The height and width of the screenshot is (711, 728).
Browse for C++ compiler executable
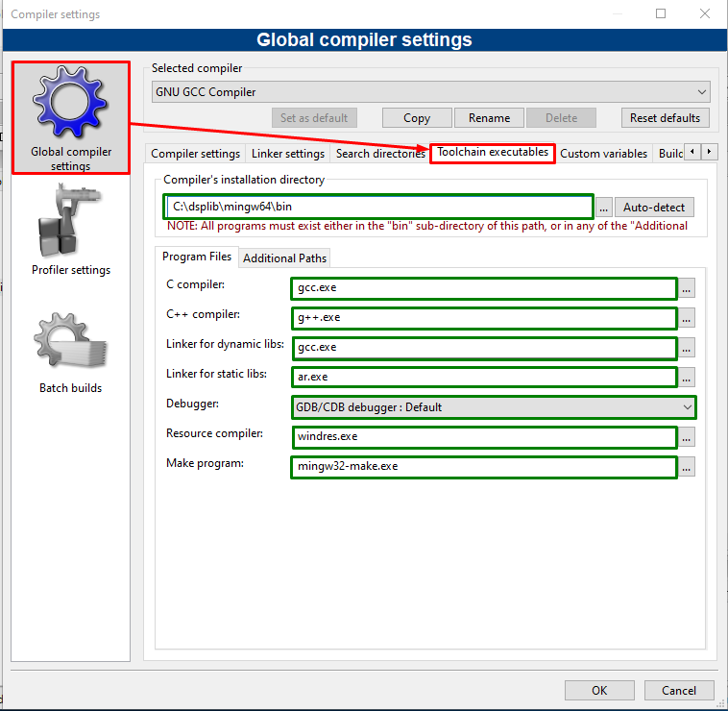click(687, 318)
